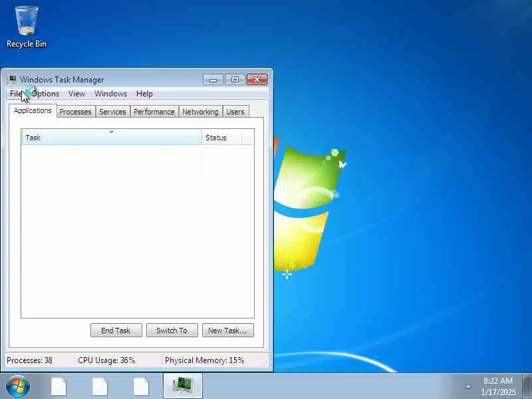The height and width of the screenshot is (399, 532).
Task: Open the Windows menu
Action: click(x=110, y=94)
